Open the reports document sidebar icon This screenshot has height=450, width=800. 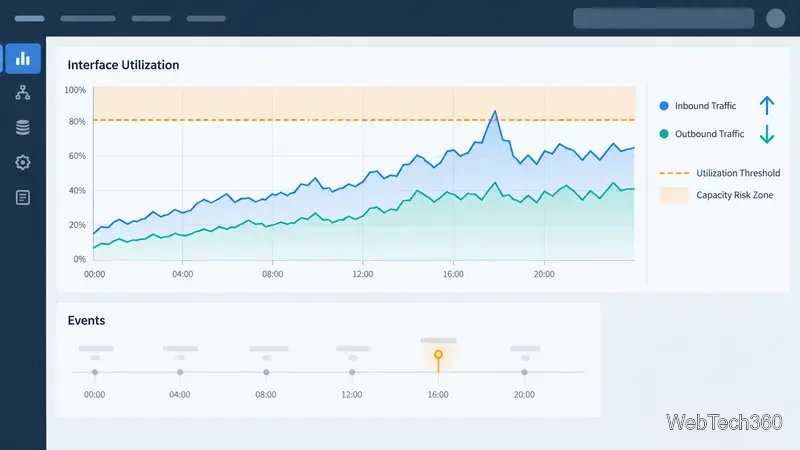tap(22, 197)
